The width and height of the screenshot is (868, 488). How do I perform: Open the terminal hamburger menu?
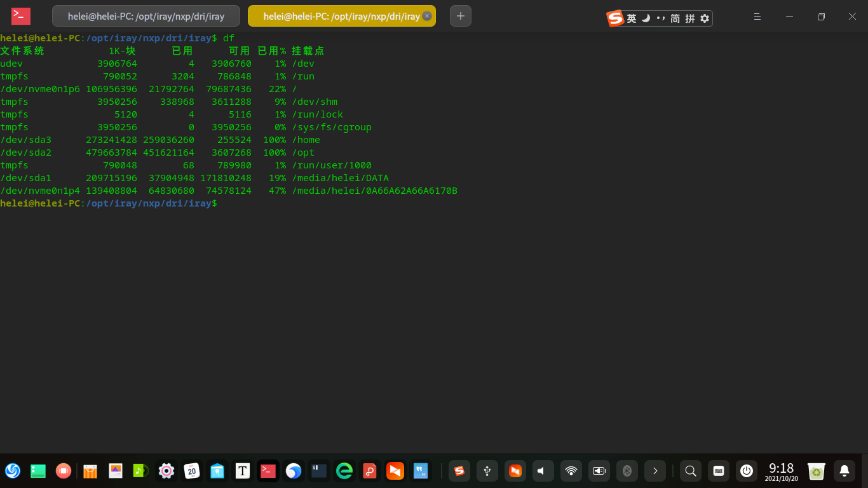757,17
